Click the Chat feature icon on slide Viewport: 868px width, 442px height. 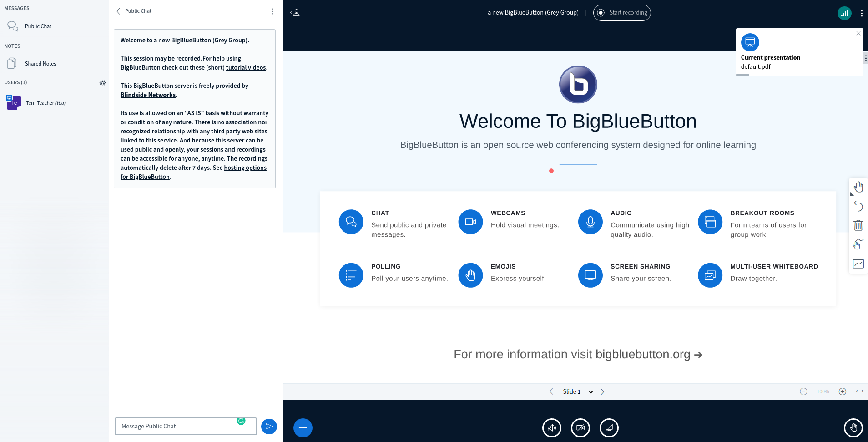(351, 222)
